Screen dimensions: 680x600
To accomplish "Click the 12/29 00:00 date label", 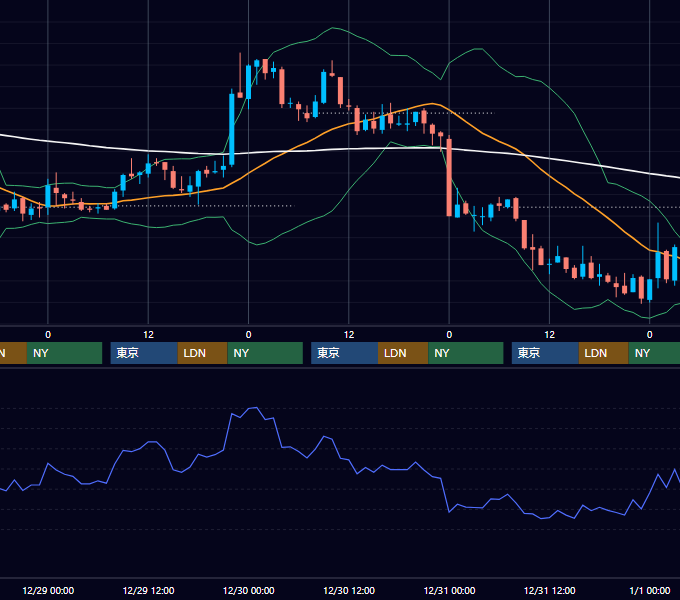I will point(48,590).
